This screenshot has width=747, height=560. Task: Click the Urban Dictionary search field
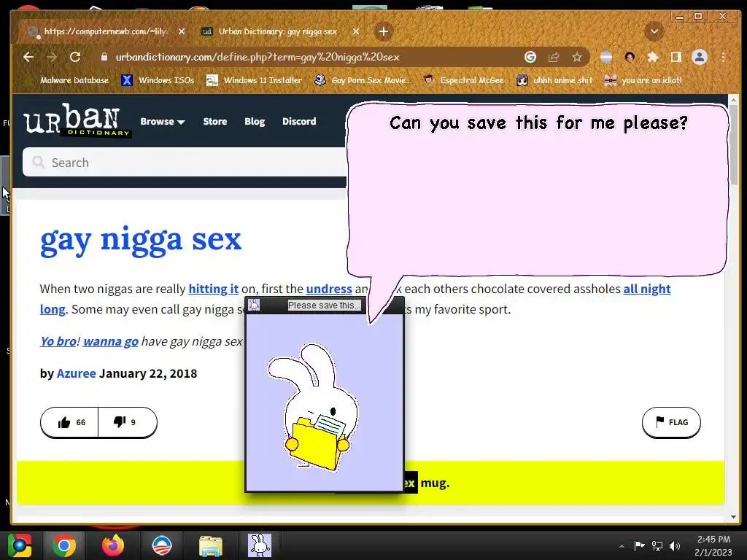[x=185, y=163]
